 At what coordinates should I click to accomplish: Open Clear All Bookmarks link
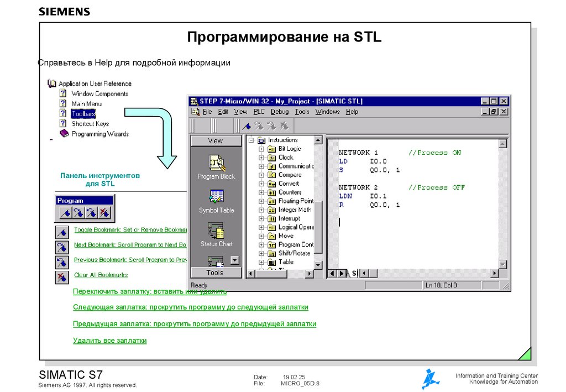(x=101, y=275)
